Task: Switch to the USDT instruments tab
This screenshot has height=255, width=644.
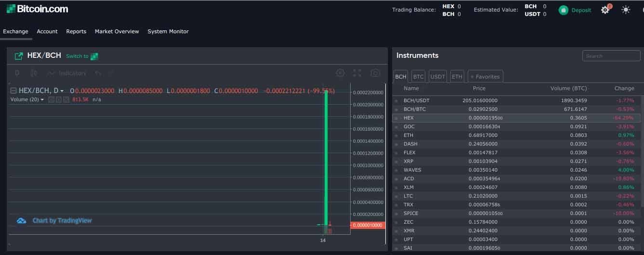Action: point(437,76)
